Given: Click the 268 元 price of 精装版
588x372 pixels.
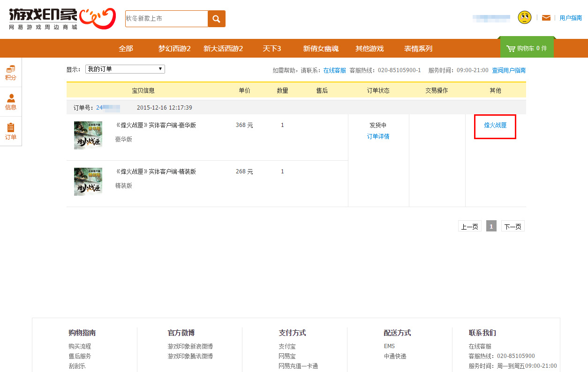Looking at the screenshot, I should pos(244,171).
